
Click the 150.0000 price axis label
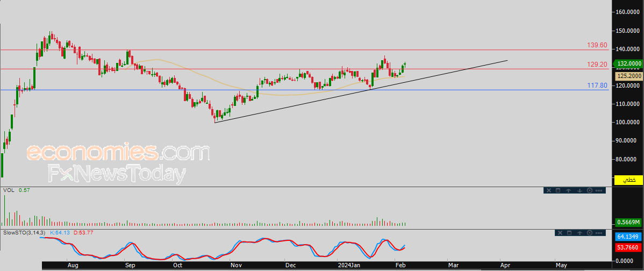point(628,31)
